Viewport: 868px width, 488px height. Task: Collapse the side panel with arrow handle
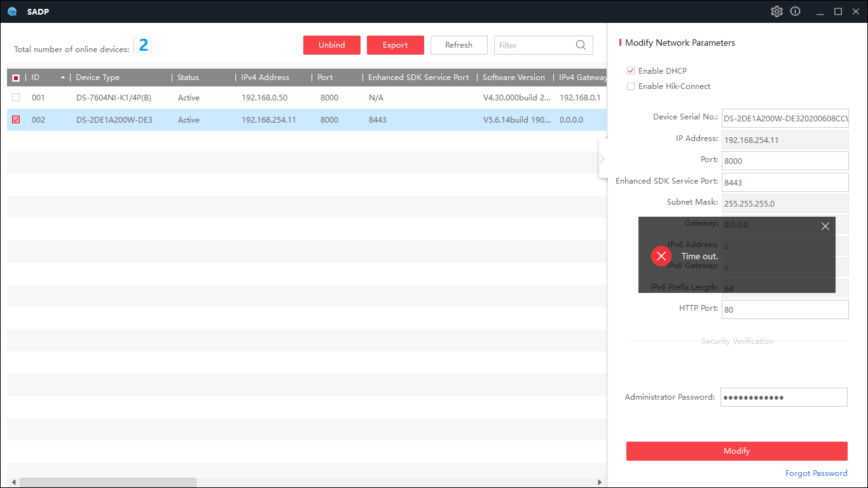click(603, 158)
